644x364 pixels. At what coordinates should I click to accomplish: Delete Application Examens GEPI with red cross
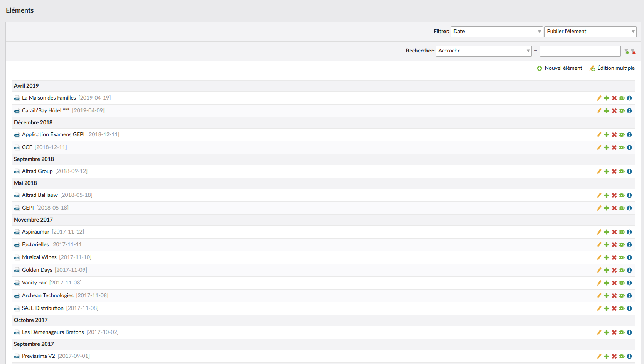click(614, 135)
